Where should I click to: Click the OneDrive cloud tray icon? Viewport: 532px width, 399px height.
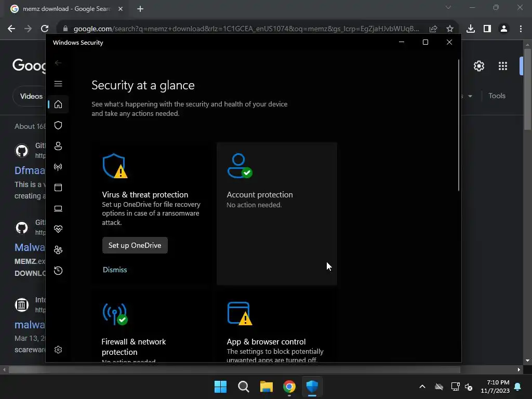pos(439,387)
